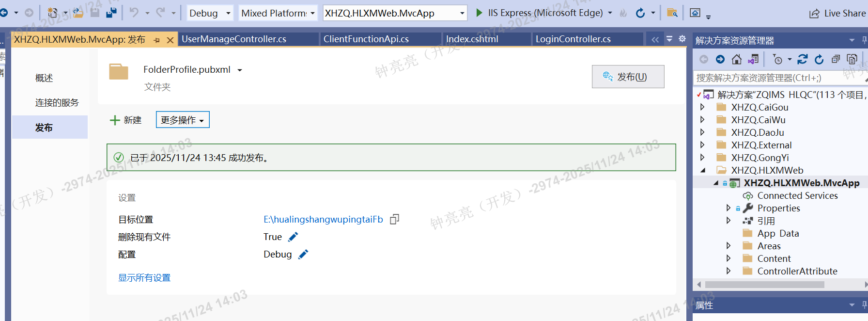Screen dimensions: 868x321
Task: Click the window home icon in main toolbar
Action: [695, 13]
